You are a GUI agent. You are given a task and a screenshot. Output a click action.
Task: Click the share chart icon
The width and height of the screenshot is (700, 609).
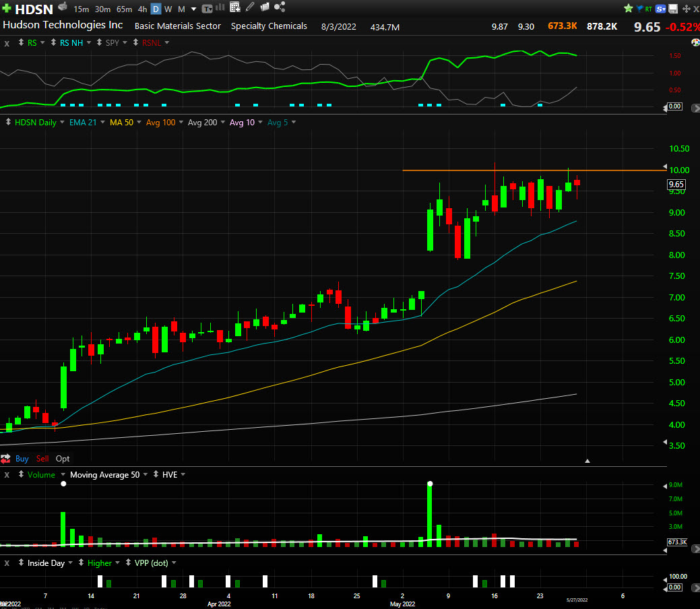[x=280, y=7]
